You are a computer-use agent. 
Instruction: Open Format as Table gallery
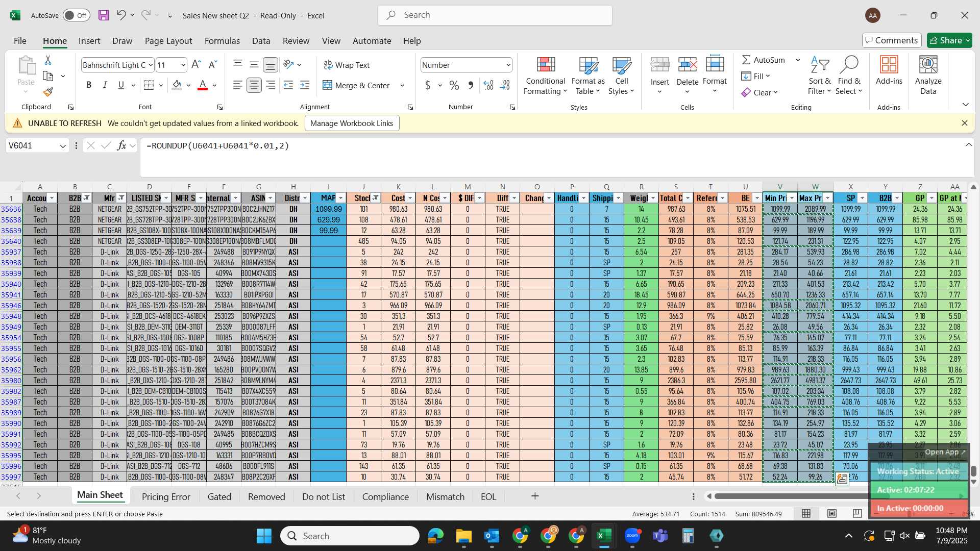[x=588, y=76]
